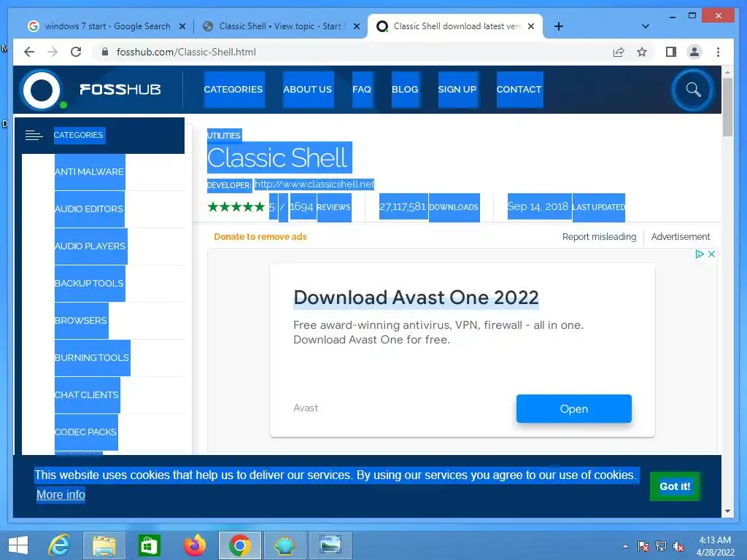Click Donate to remove ads
The height and width of the screenshot is (560, 747).
260,237
